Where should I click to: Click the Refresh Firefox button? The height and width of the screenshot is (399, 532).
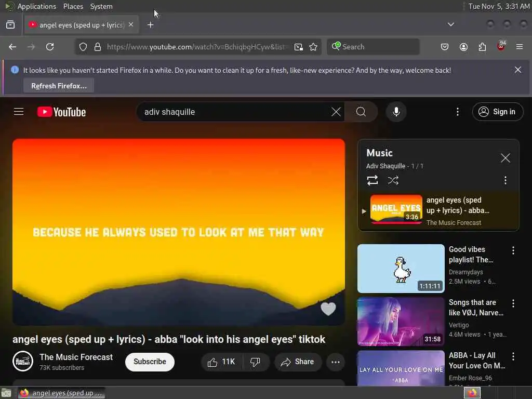[x=59, y=86]
